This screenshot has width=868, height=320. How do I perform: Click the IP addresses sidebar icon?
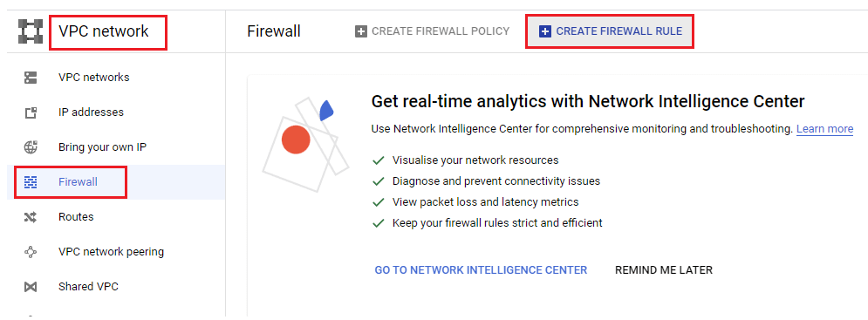[31, 113]
